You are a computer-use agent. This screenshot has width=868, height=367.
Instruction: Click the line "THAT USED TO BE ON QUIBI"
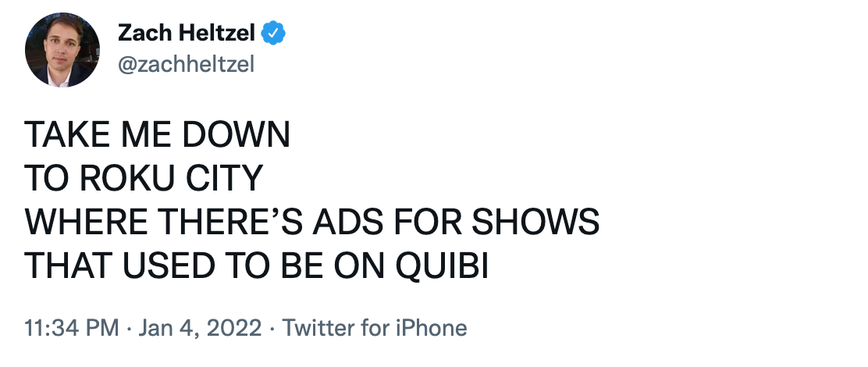click(x=257, y=267)
